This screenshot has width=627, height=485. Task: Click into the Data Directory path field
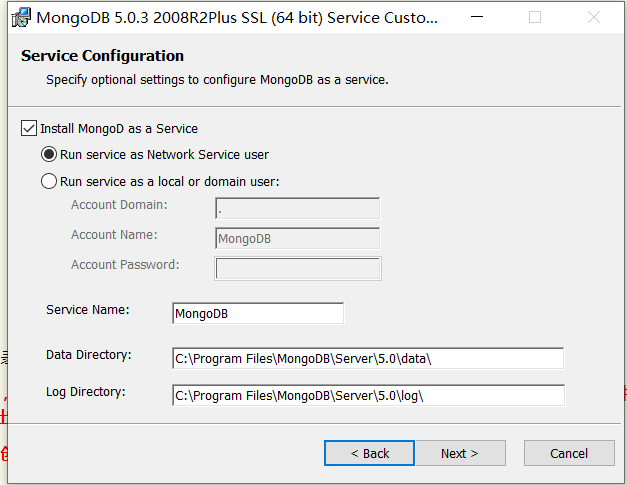click(x=368, y=358)
